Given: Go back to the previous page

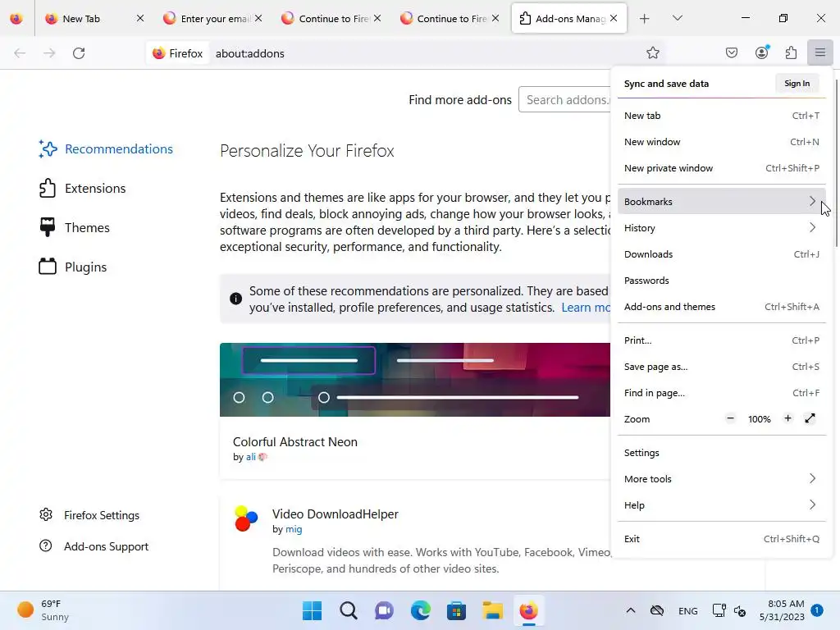Looking at the screenshot, I should [20, 53].
